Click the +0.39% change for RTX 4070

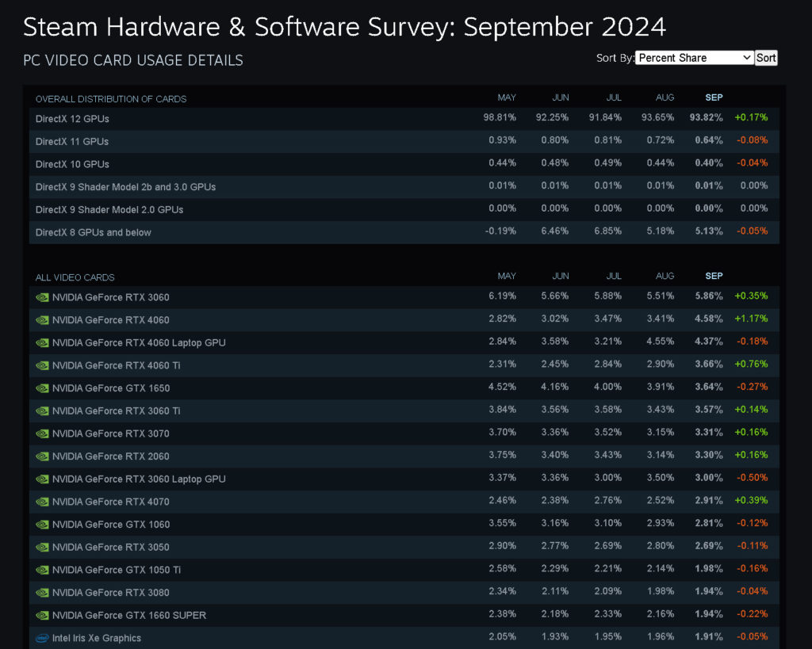[x=751, y=501]
